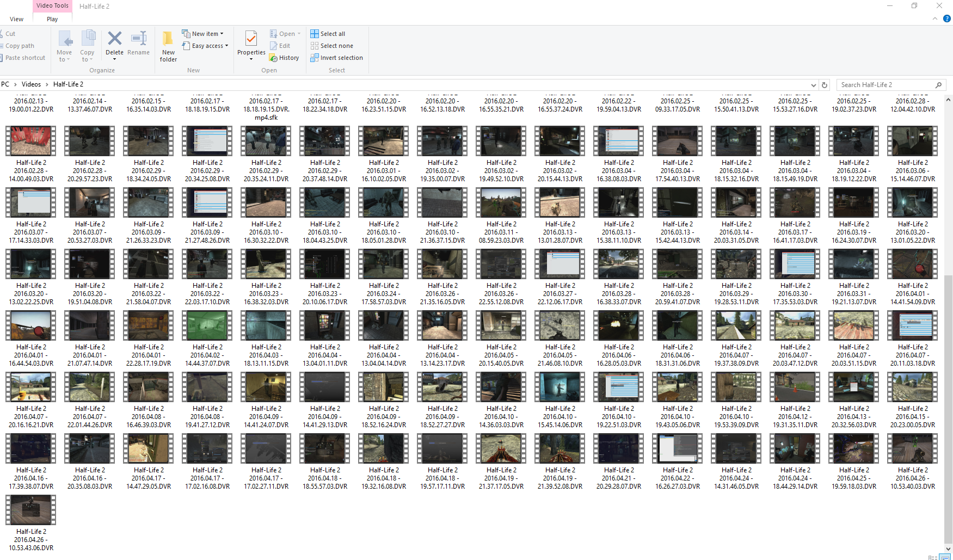The image size is (953, 560).
Task: Expand the Open button dropdown arrow
Action: [299, 34]
